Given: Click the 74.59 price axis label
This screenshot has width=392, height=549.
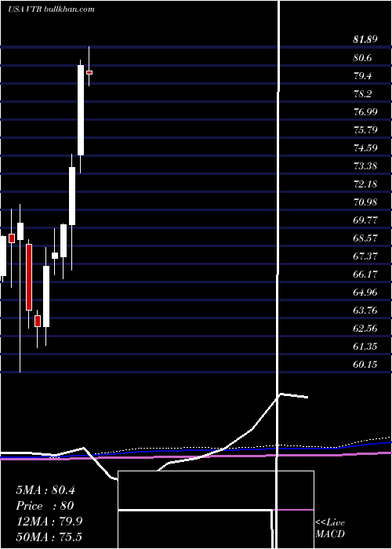Looking at the screenshot, I should 365,147.
